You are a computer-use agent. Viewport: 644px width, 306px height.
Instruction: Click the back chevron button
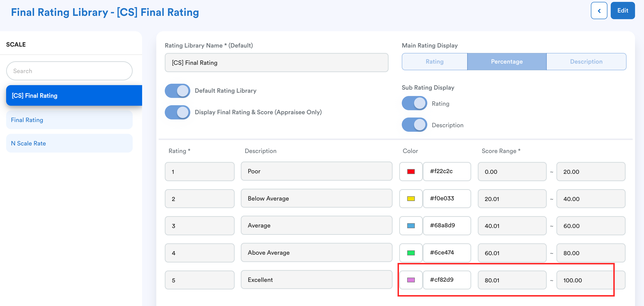click(x=599, y=11)
